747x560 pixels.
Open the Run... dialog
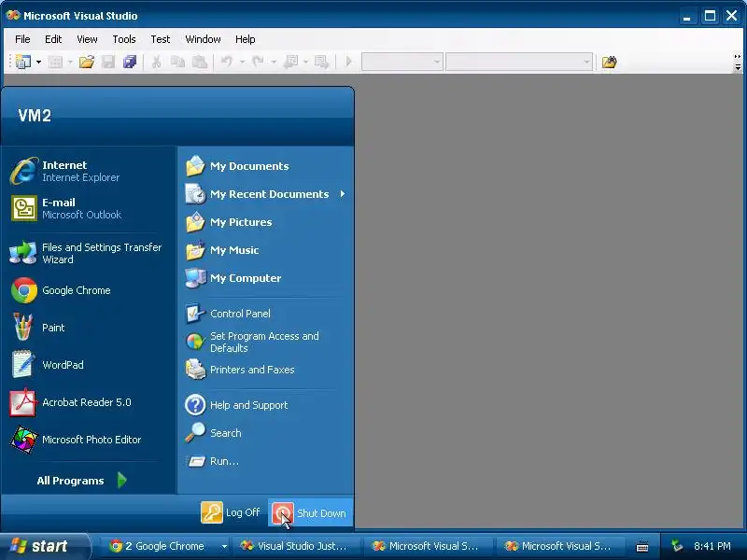(265, 461)
